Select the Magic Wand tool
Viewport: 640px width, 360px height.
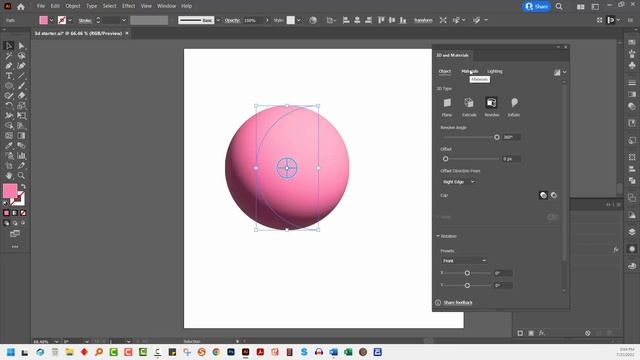(x=9, y=56)
